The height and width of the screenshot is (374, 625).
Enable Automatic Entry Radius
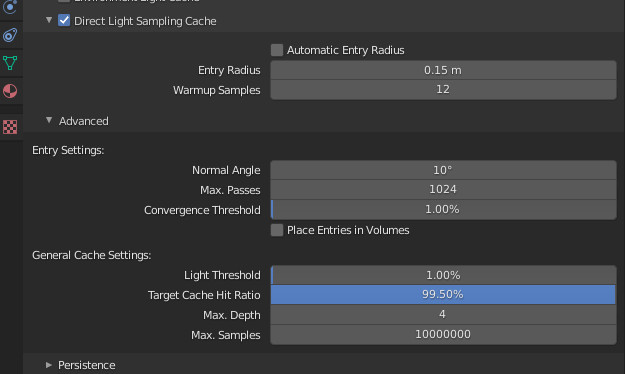pos(277,50)
